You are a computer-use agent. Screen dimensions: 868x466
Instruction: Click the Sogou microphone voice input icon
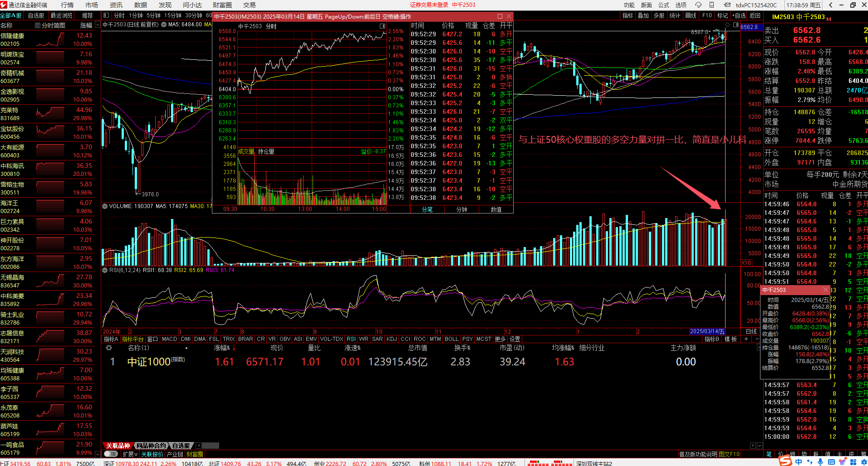pos(820,461)
